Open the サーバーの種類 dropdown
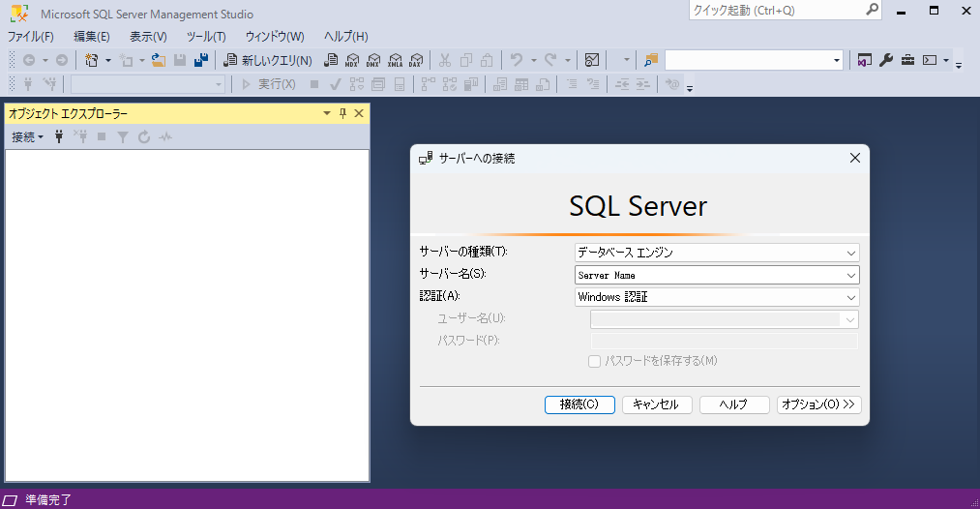The height and width of the screenshot is (509, 980). (x=850, y=253)
